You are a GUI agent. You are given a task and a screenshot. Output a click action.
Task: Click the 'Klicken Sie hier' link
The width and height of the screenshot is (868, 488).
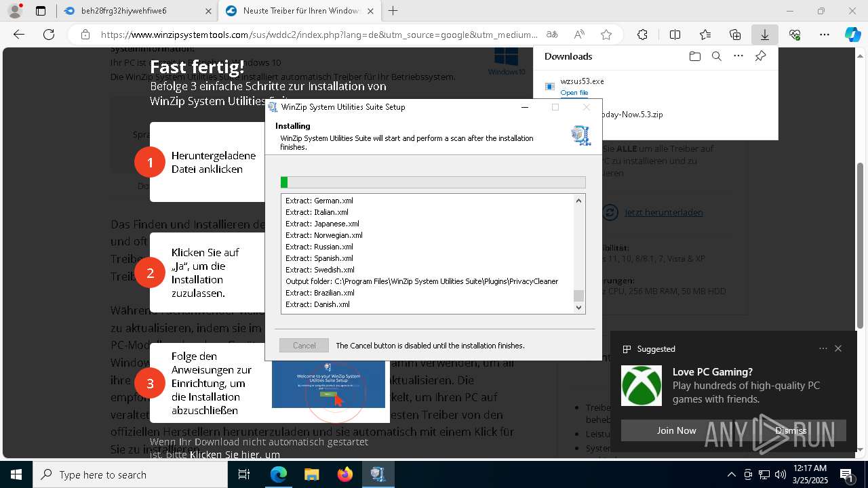click(235, 455)
